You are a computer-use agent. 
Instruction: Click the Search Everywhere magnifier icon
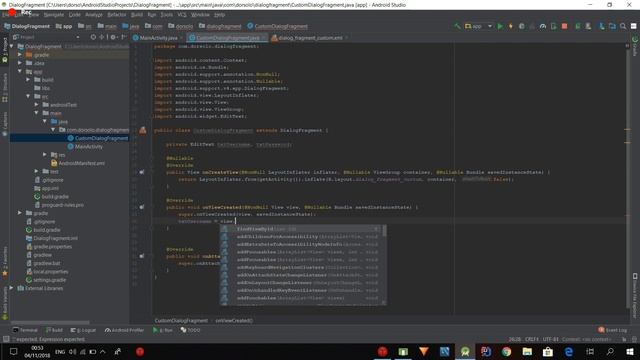[623, 26]
